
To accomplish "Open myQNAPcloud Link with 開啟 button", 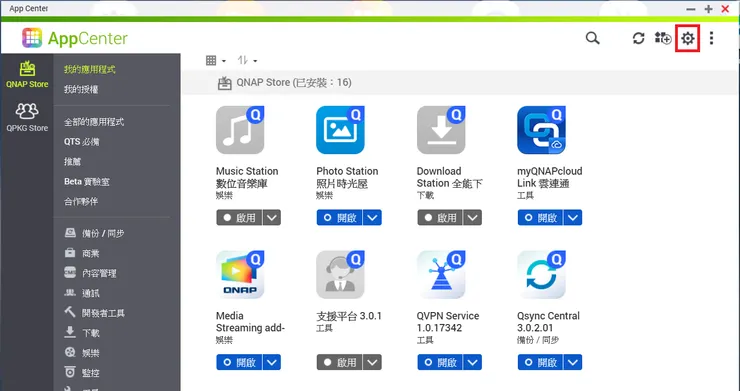I will pos(541,218).
